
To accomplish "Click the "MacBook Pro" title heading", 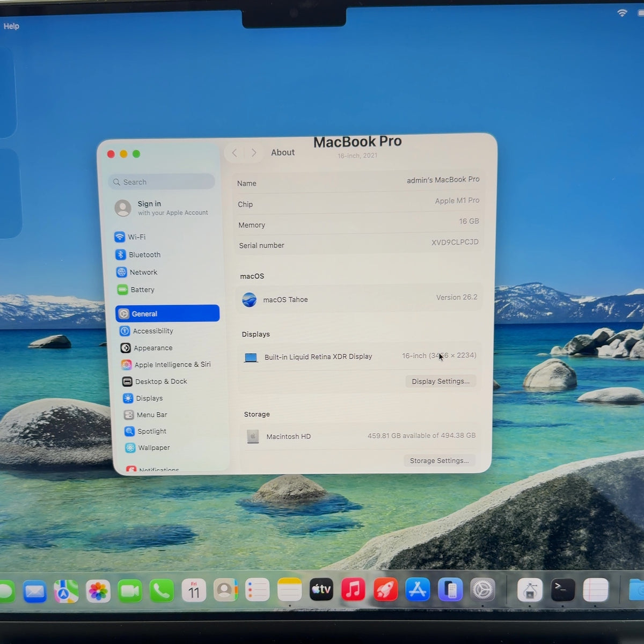I will coord(357,142).
